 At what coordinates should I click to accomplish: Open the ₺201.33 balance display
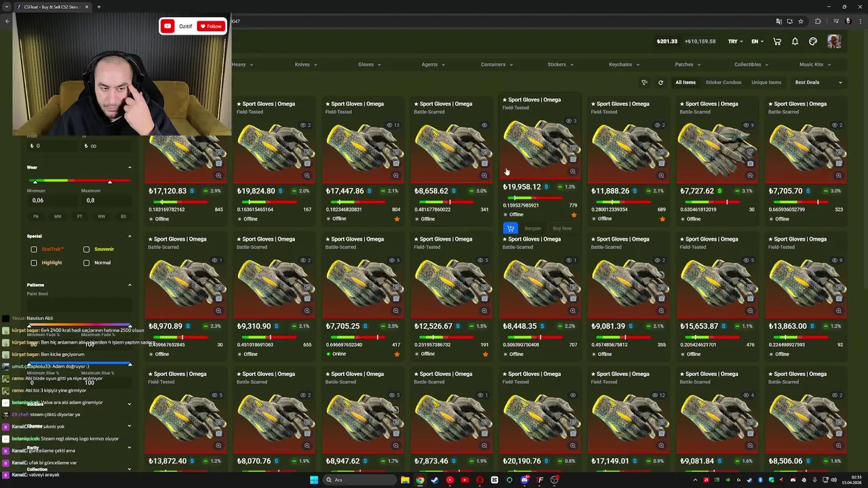click(x=667, y=41)
